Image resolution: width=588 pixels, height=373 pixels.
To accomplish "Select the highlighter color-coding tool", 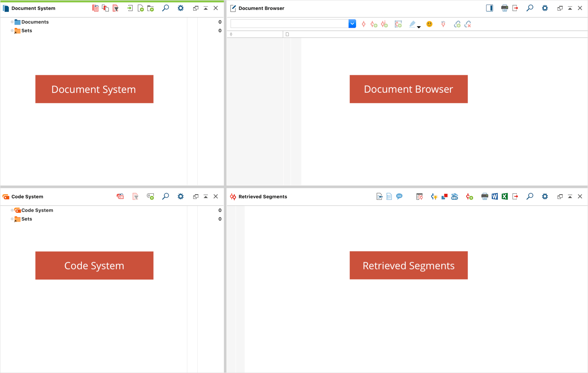I will pyautogui.click(x=412, y=24).
